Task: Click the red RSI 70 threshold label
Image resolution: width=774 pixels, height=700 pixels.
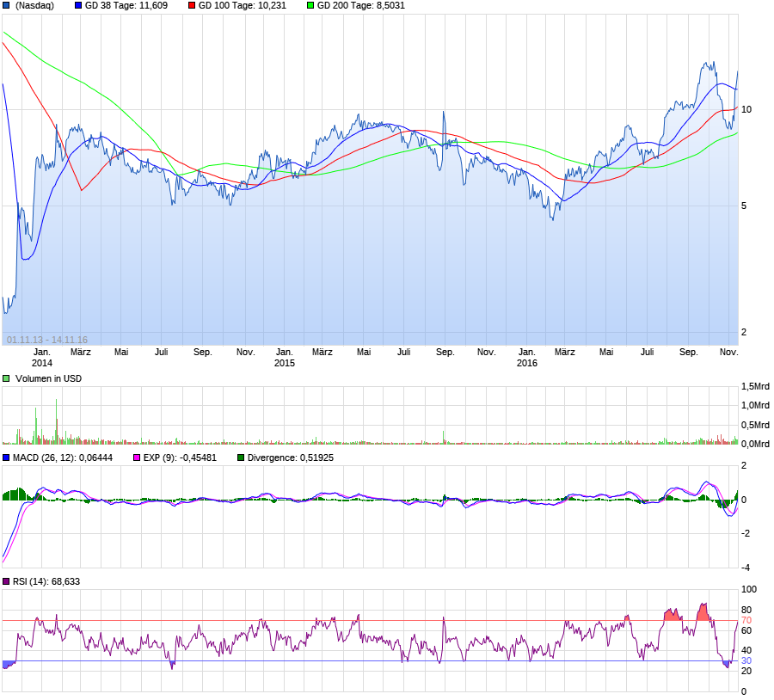Action: 746,620
